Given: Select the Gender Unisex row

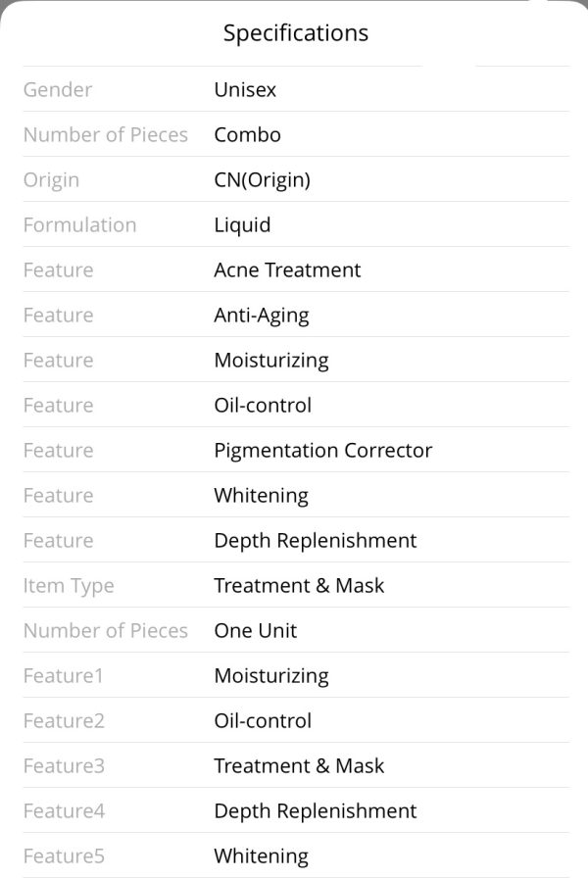Looking at the screenshot, I should point(296,89).
